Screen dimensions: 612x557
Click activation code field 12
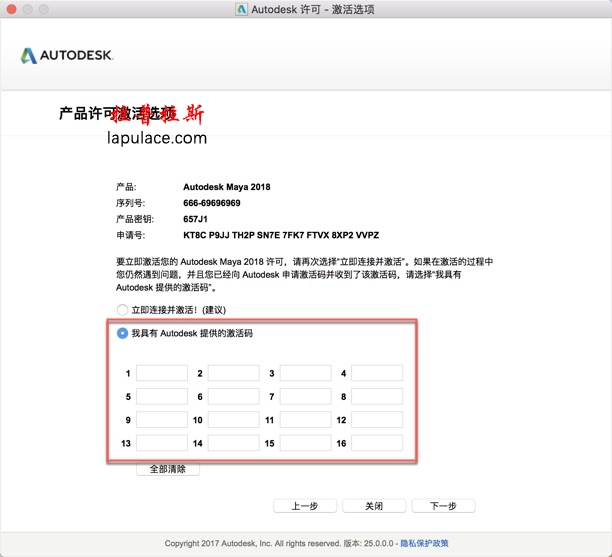pos(377,420)
